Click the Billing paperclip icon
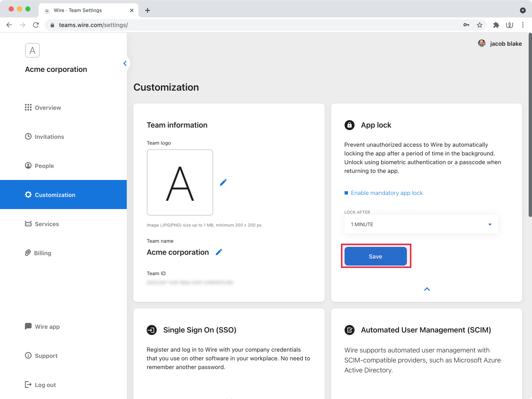 tap(28, 253)
